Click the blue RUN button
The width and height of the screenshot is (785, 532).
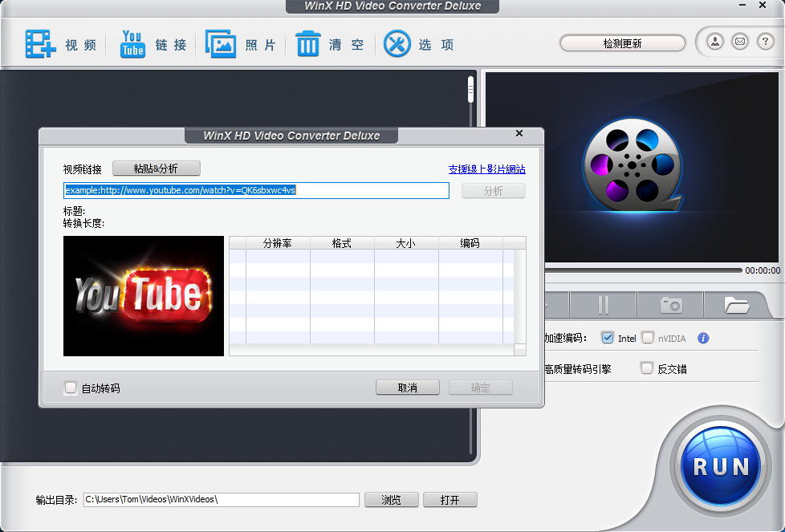[721, 466]
